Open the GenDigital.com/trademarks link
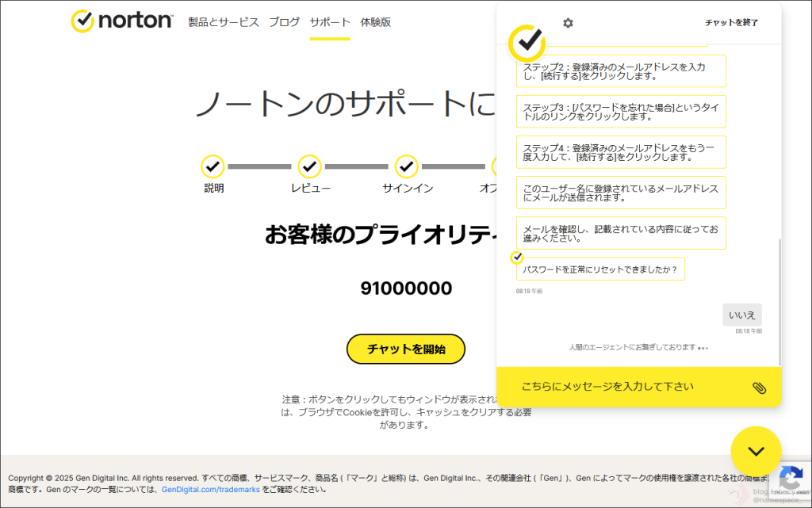Screen dimensions: 812x508 click(210, 490)
